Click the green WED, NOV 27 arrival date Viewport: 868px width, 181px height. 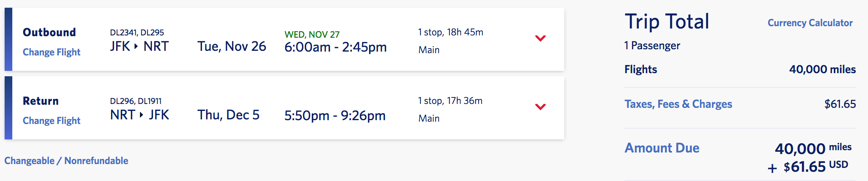tap(312, 35)
